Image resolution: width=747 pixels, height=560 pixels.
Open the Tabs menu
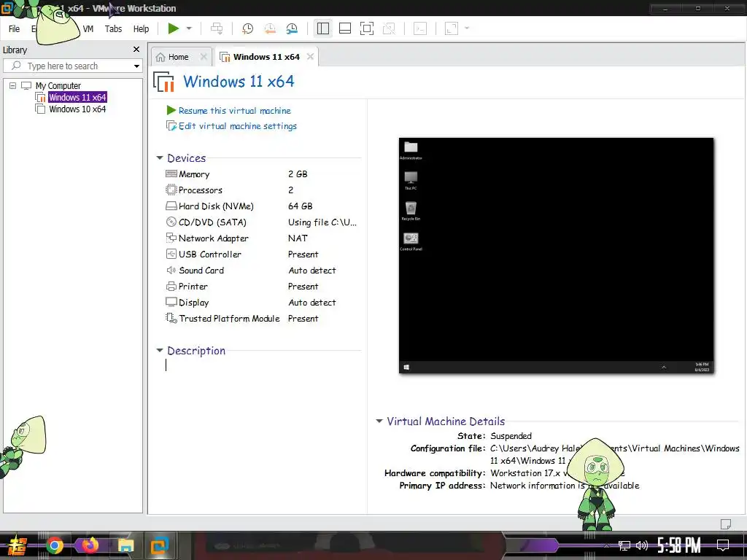tap(113, 29)
